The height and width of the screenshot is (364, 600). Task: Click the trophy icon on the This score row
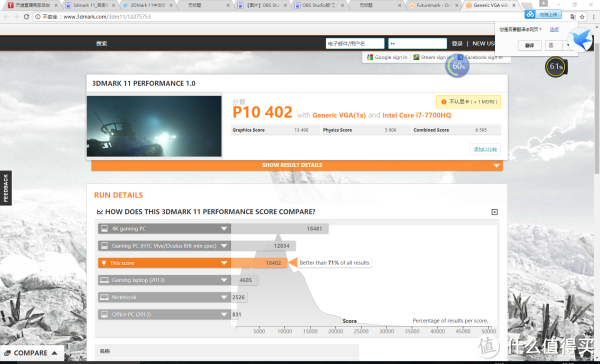coord(104,263)
